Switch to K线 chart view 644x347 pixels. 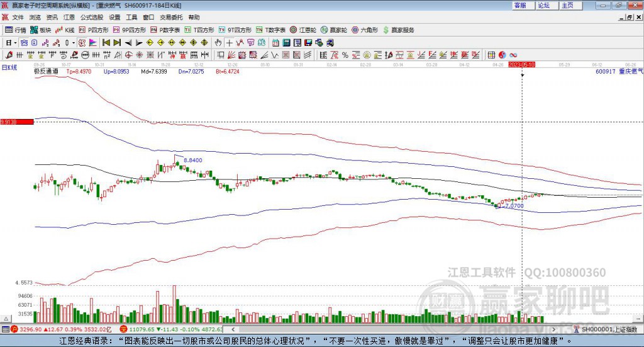click(65, 30)
